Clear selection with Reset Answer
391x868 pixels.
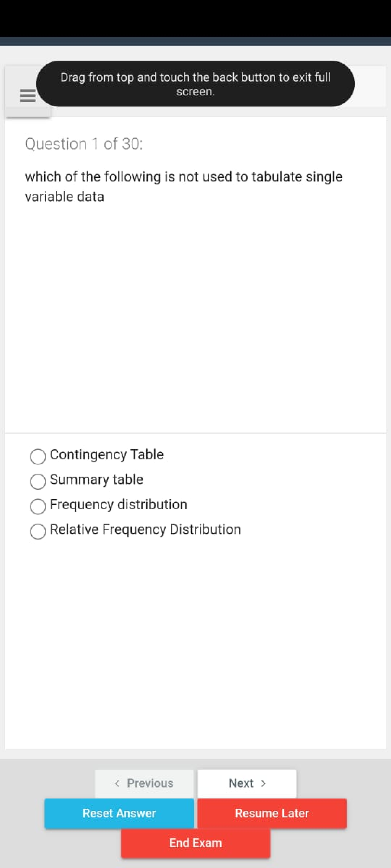coord(119,813)
